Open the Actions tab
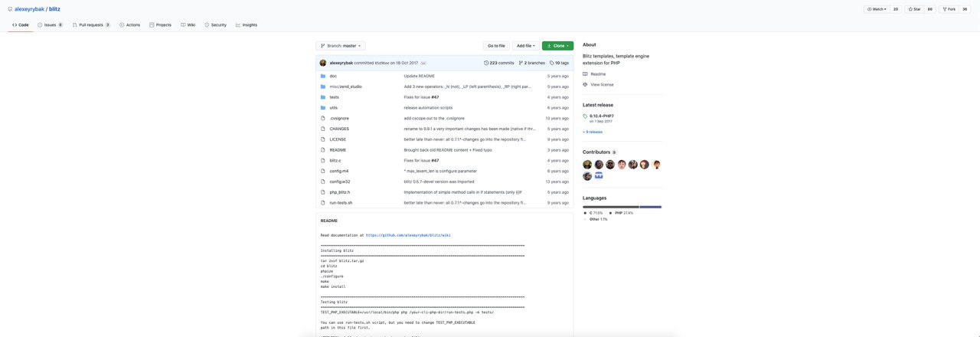The width and height of the screenshot is (980, 337). 130,25
